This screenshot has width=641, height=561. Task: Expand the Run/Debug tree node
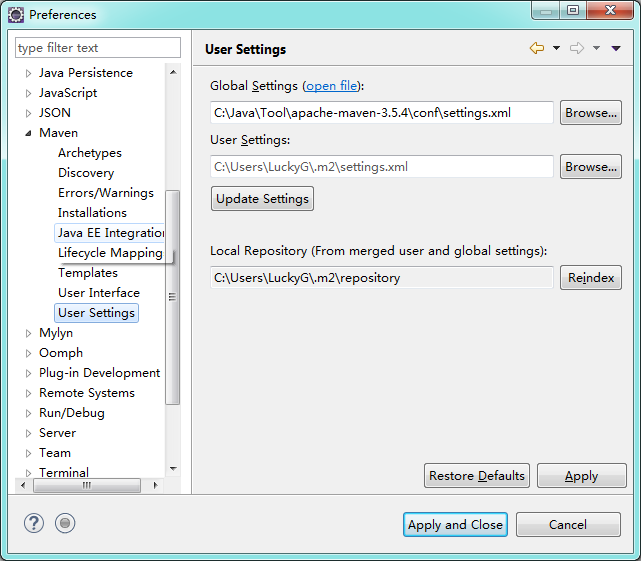click(x=28, y=413)
